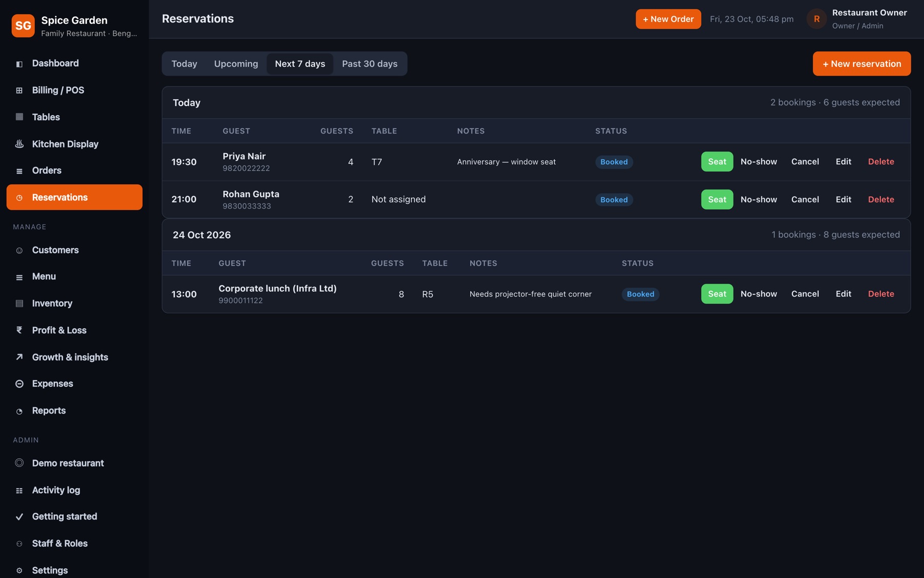924x578 pixels.
Task: Click the Inventory box icon
Action: tap(19, 304)
